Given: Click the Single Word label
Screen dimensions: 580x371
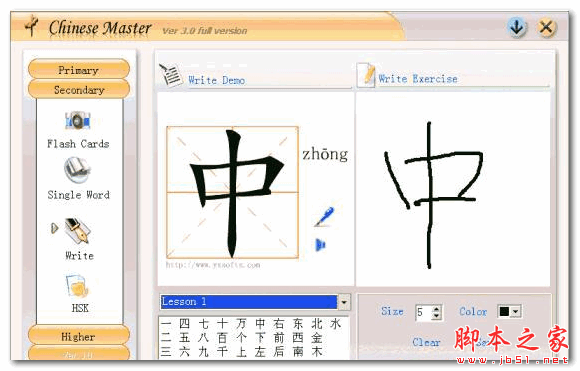Looking at the screenshot, I should pyautogui.click(x=78, y=195).
